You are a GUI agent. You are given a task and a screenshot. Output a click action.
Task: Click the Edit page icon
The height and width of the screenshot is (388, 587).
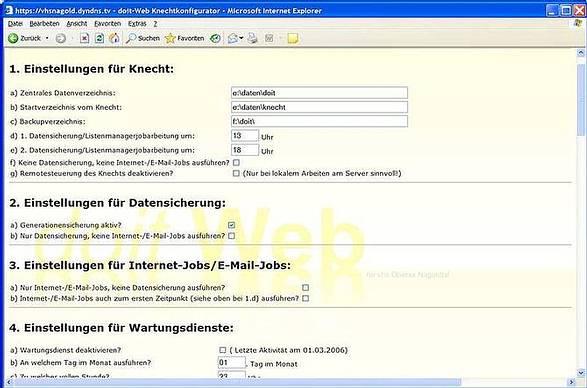(x=269, y=38)
